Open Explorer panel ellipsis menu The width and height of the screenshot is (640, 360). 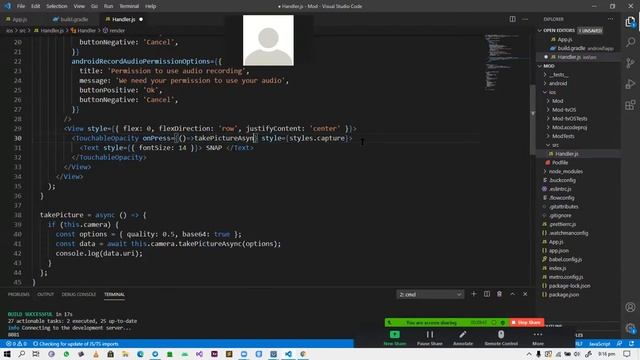pos(610,19)
